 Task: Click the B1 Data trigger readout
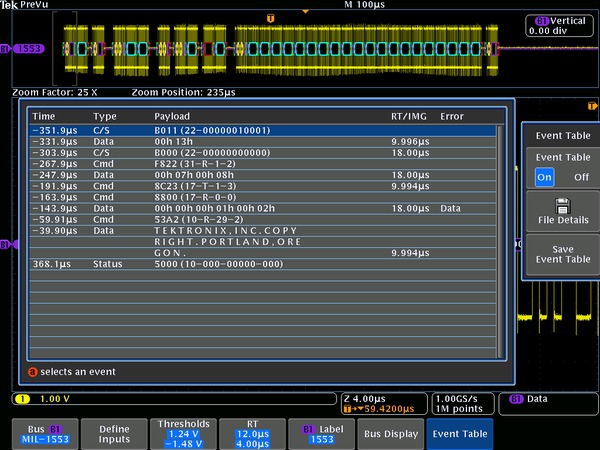[535, 399]
